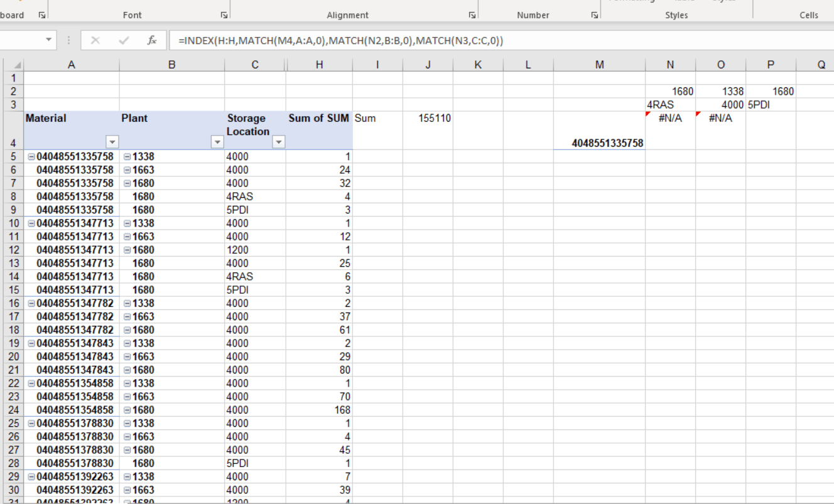Select column A header
This screenshot has width=834, height=504.
coord(71,65)
